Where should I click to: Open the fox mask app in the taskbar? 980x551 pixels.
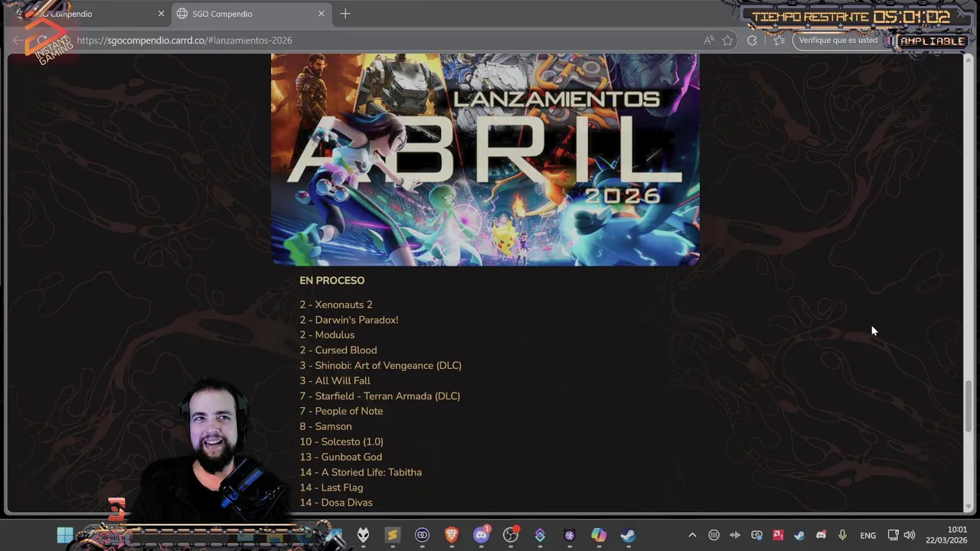(x=363, y=535)
